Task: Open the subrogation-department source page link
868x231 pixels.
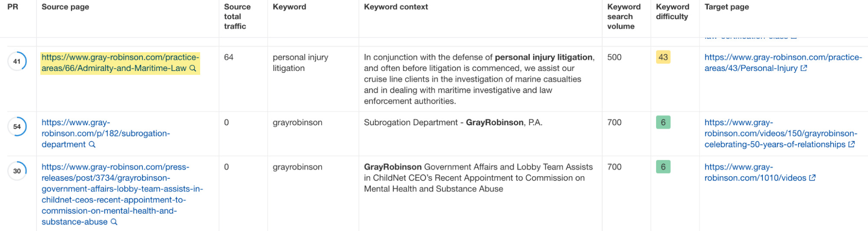Action: tap(106, 134)
